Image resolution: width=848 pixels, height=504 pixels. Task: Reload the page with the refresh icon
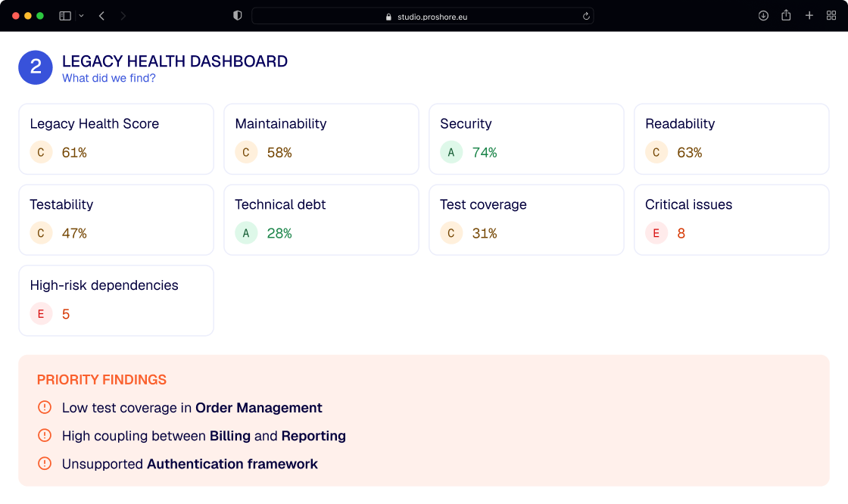coord(586,16)
